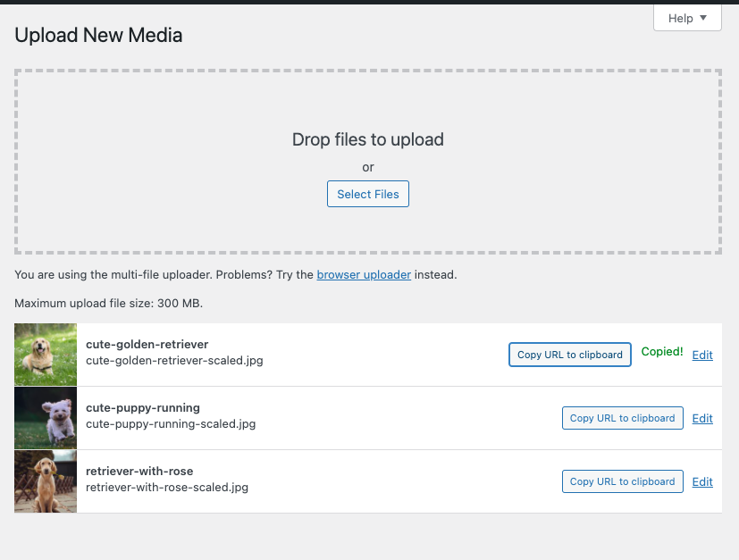Click the multi-file uploader notice text
The width and height of the screenshot is (739, 560).
[161, 274]
